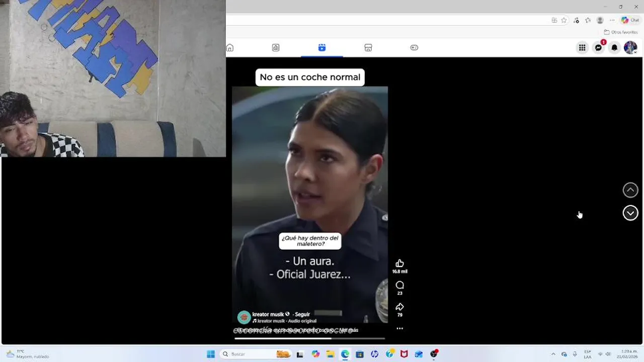Switch to Microsoft Edge taskbar icon
The height and width of the screenshot is (362, 644).
coord(345,354)
